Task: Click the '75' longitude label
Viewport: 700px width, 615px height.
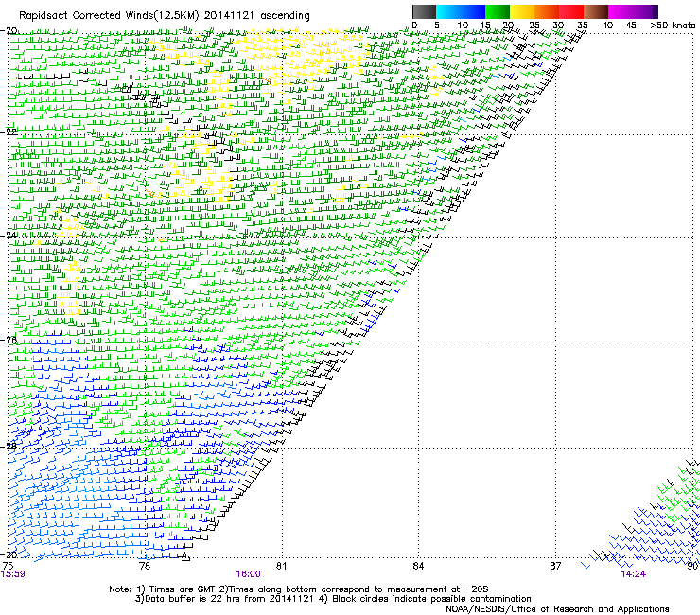Action: 8,566
